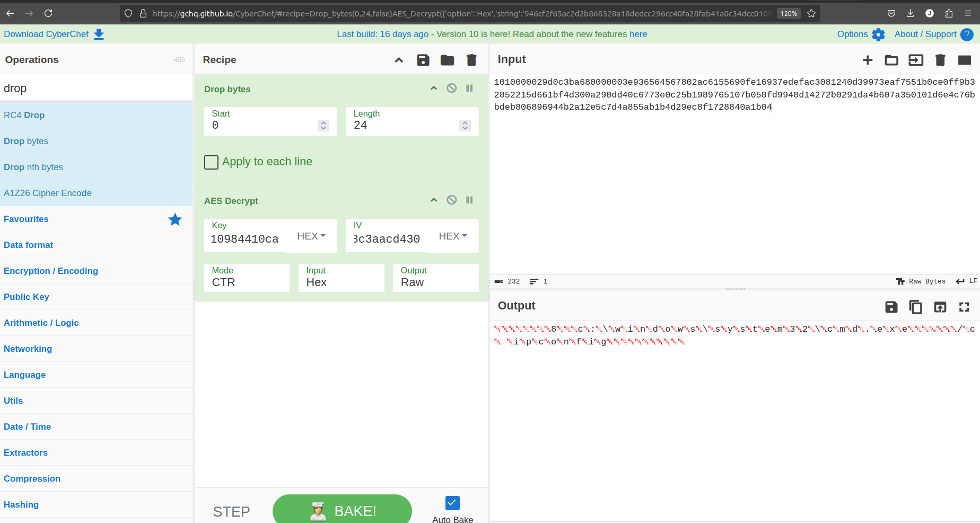
Task: Open a file as input
Action: tap(891, 60)
